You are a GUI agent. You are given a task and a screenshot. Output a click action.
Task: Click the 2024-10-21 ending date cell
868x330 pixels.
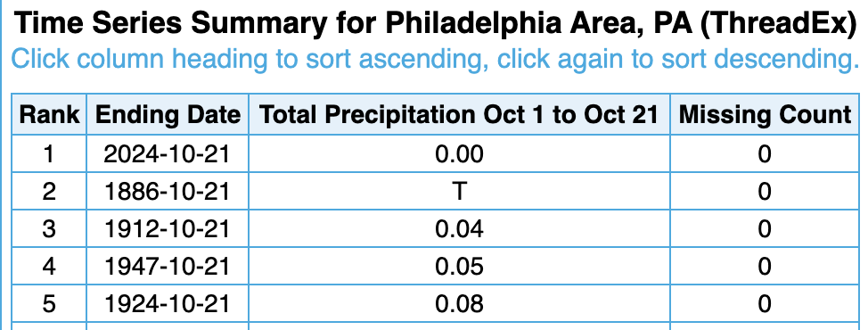167,154
